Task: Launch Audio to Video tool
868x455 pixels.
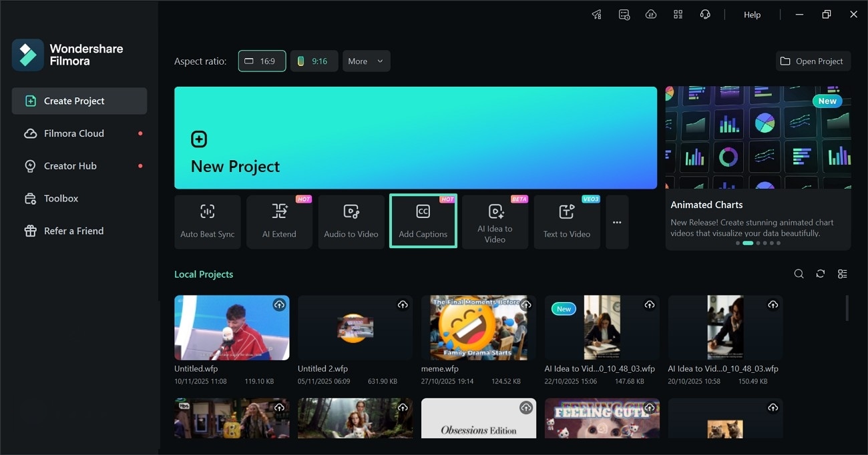Action: pyautogui.click(x=351, y=221)
